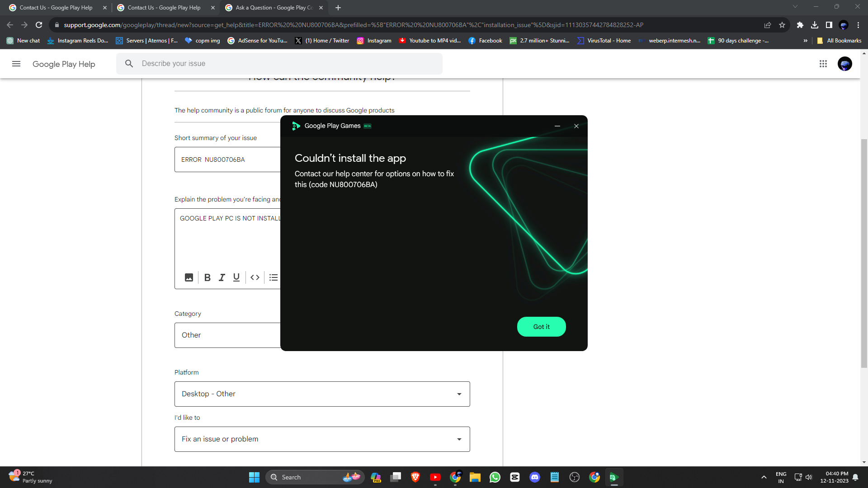Toggle bold formatting in the editor
Viewport: 868px width, 488px height.
[x=208, y=277]
